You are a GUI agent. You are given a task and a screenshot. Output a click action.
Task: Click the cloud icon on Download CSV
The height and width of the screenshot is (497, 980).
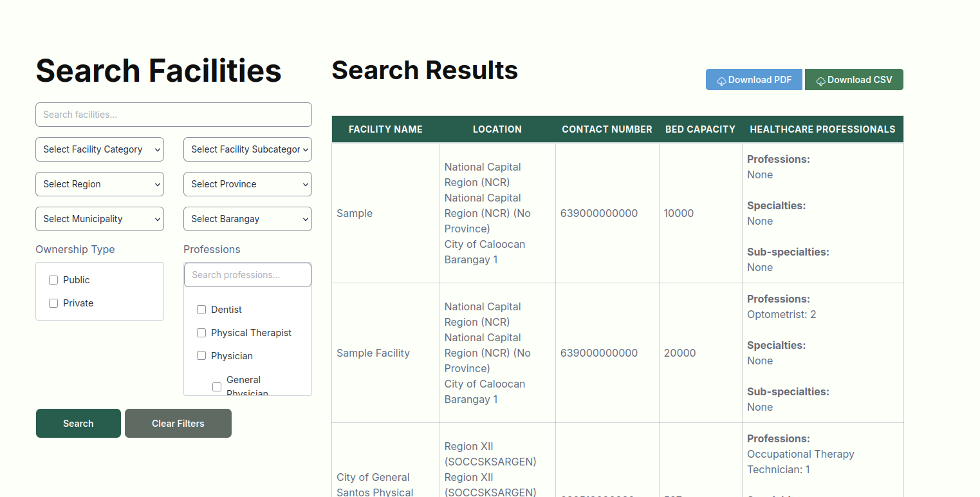(820, 81)
